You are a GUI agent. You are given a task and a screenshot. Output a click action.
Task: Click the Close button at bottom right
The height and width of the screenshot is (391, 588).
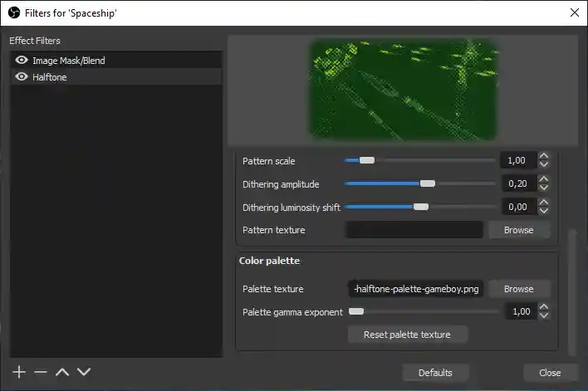pyautogui.click(x=550, y=373)
